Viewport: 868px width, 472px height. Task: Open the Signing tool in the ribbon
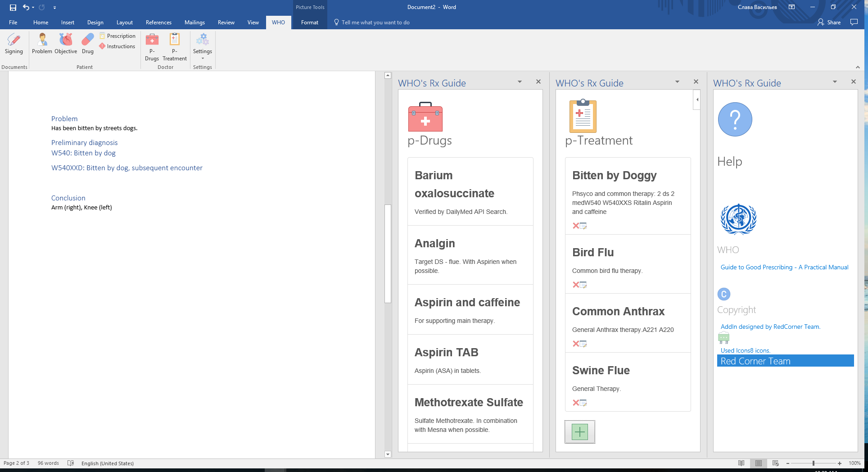tap(14, 44)
